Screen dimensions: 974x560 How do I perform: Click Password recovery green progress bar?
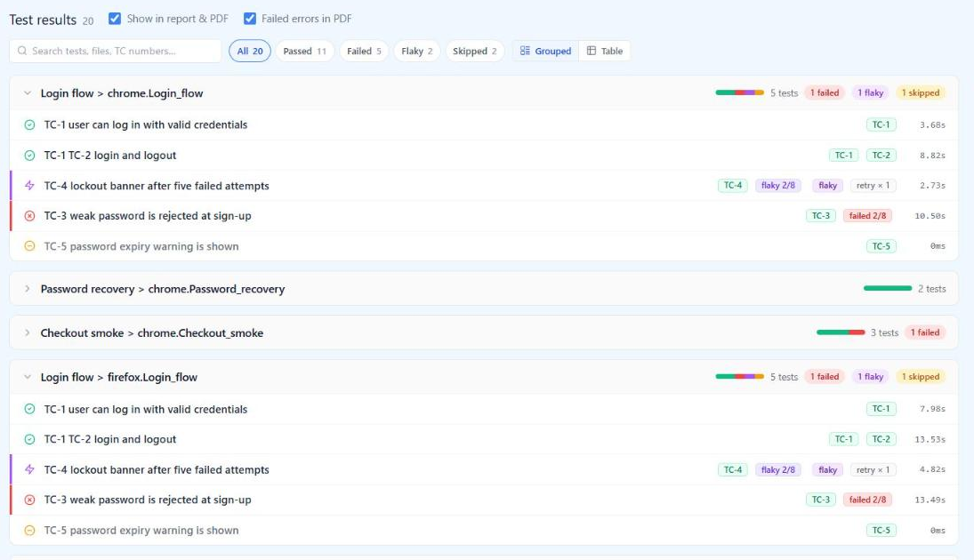[888, 288]
